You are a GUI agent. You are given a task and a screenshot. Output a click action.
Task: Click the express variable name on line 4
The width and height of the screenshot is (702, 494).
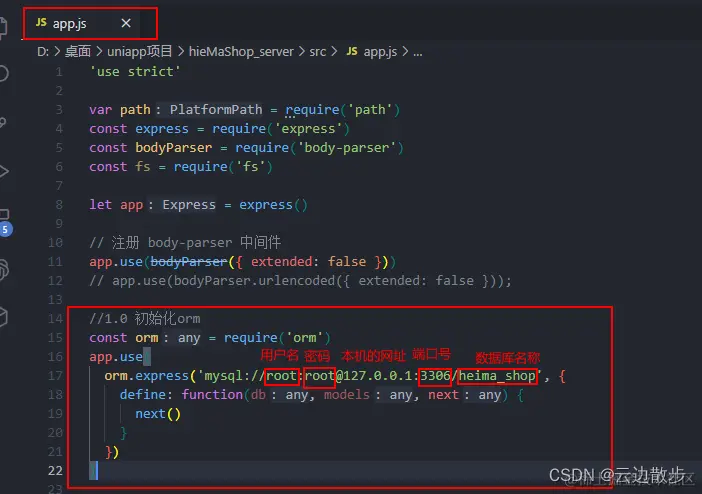coord(162,129)
